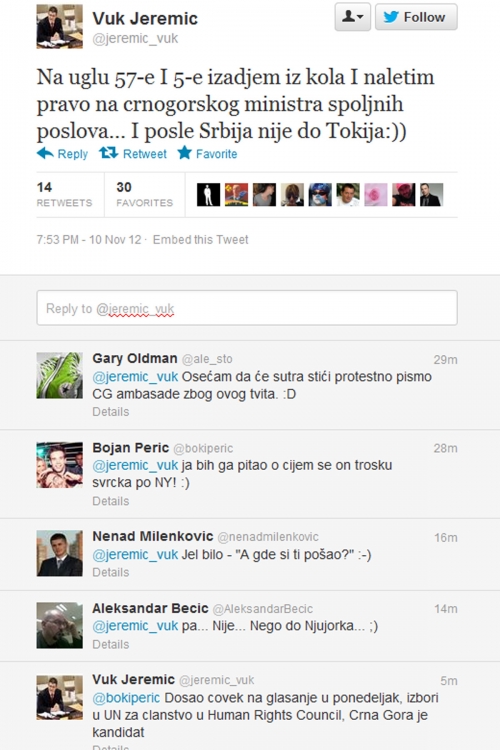Open the @bokiperic mention in Vuk's reply
500x750 pixels.
[126, 698]
